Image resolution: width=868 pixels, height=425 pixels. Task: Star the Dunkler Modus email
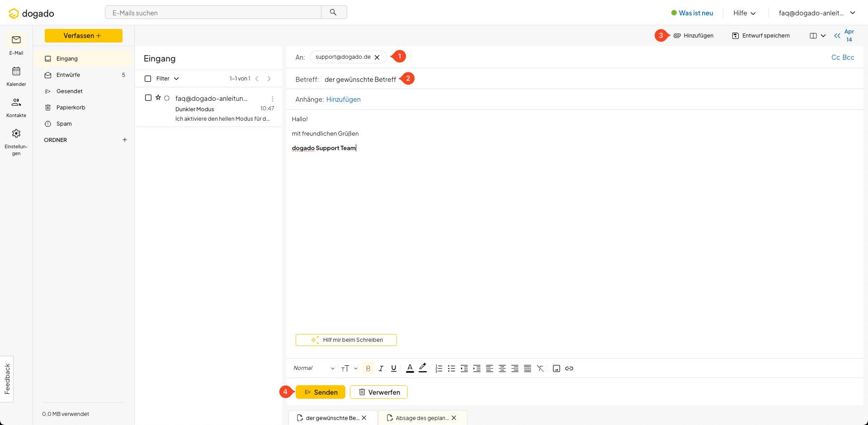[x=158, y=98]
